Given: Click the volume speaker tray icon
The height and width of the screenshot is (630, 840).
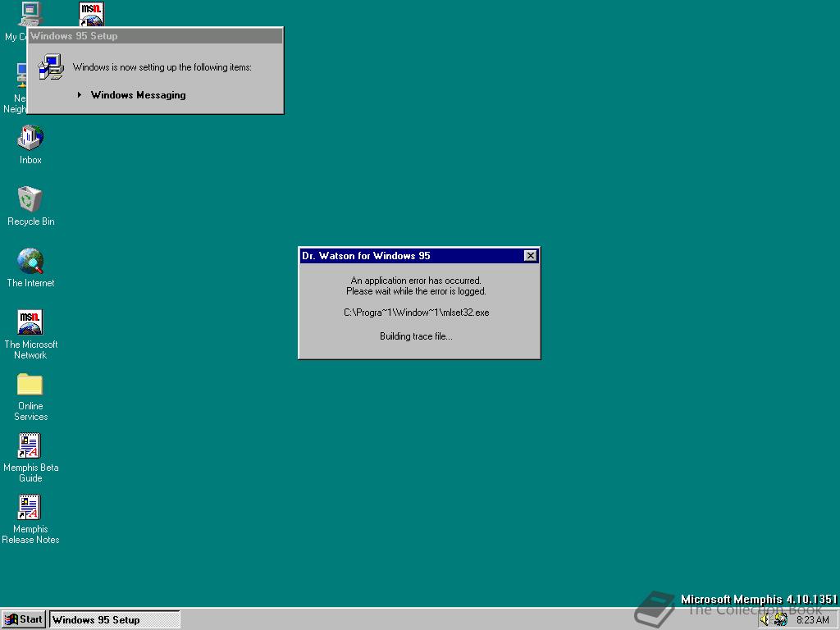Looking at the screenshot, I should [x=764, y=620].
